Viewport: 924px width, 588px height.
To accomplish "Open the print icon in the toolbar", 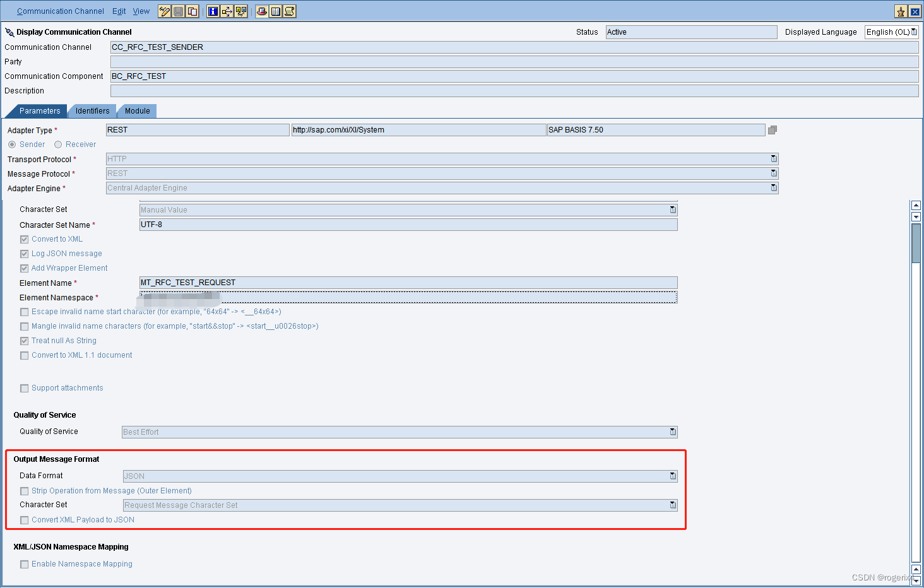I will [261, 11].
